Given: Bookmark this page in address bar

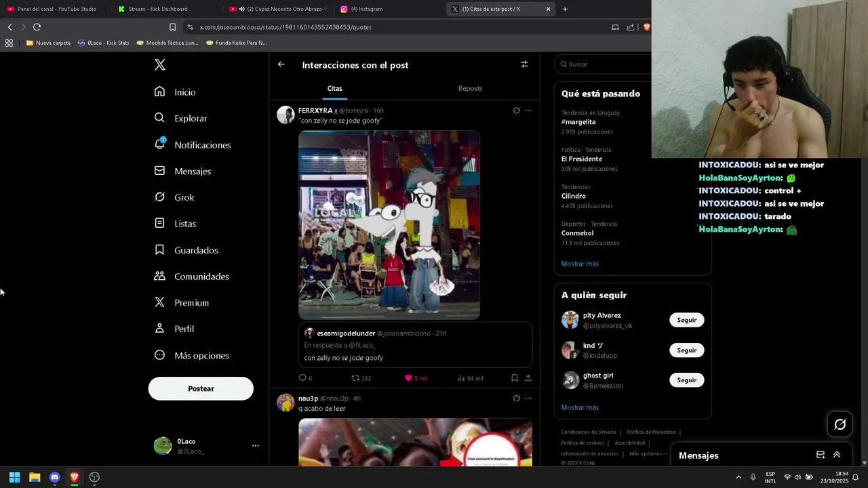Looking at the screenshot, I should coord(172,27).
